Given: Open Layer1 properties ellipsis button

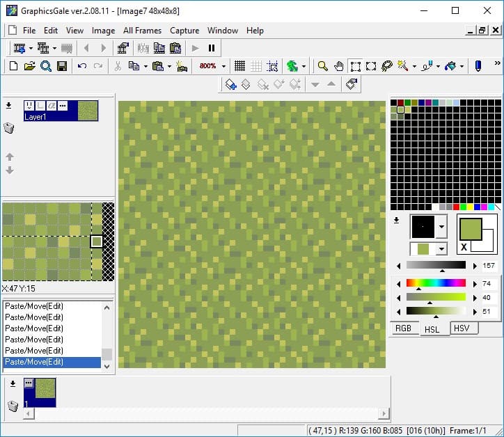Looking at the screenshot, I should point(63,105).
